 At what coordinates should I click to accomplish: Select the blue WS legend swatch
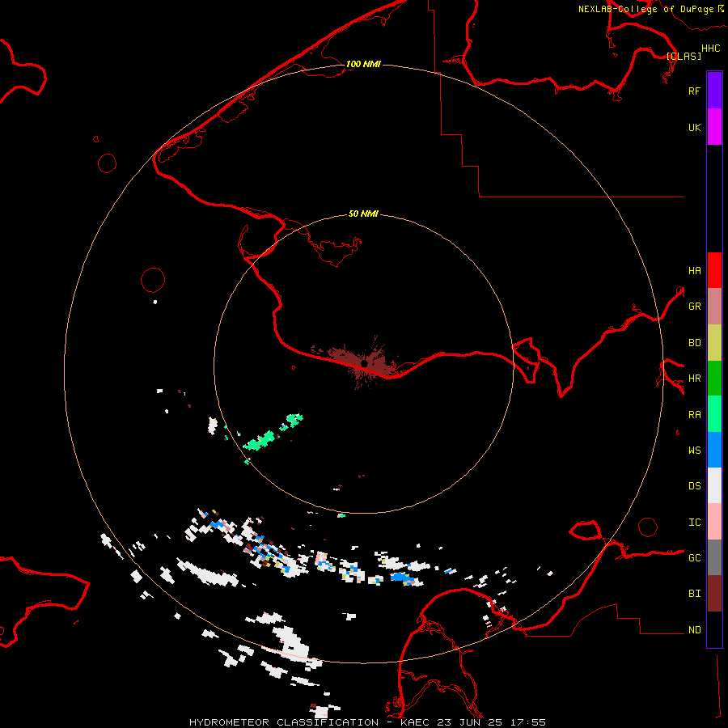point(714,450)
